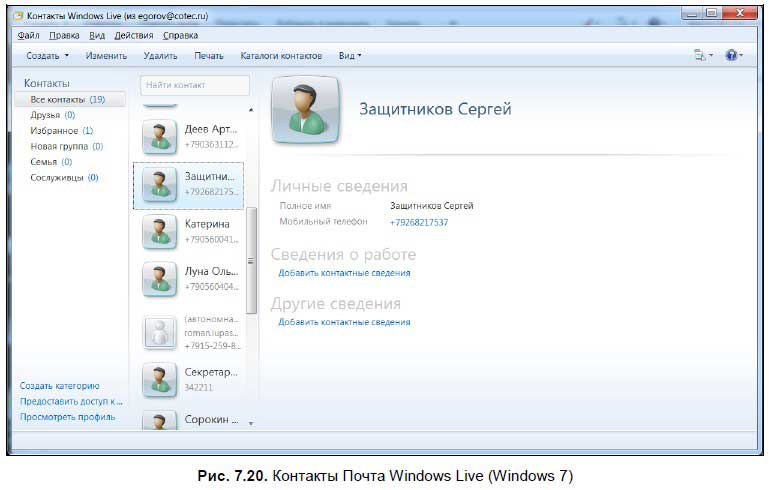Click large profile picture of Защитников Сергей
This screenshot has height=490, width=769.
[306, 110]
